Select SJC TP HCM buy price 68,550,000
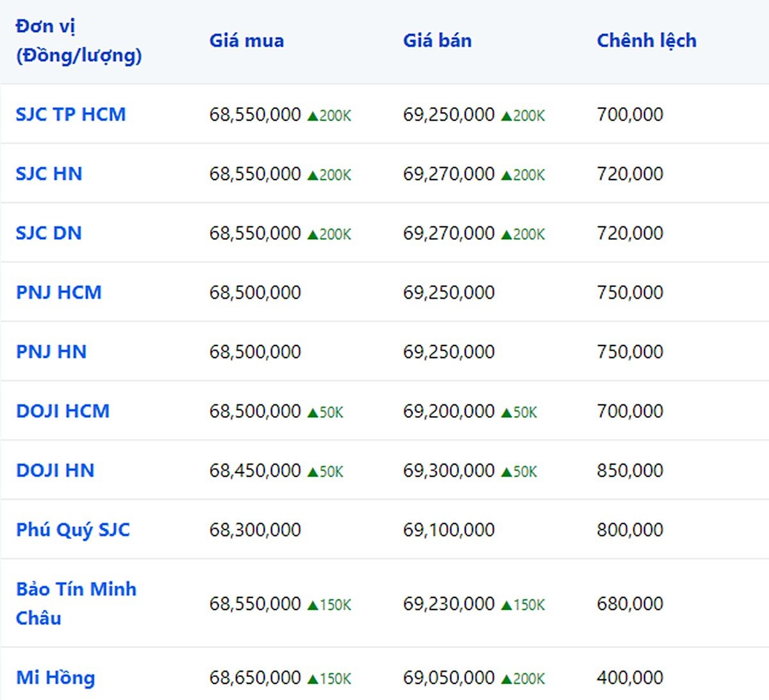 255,115
